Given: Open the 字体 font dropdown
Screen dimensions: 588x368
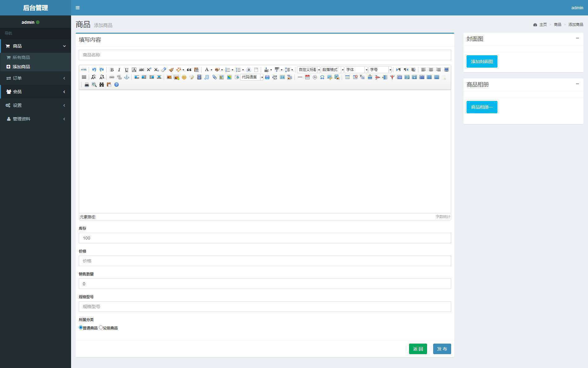Looking at the screenshot, I should (356, 70).
